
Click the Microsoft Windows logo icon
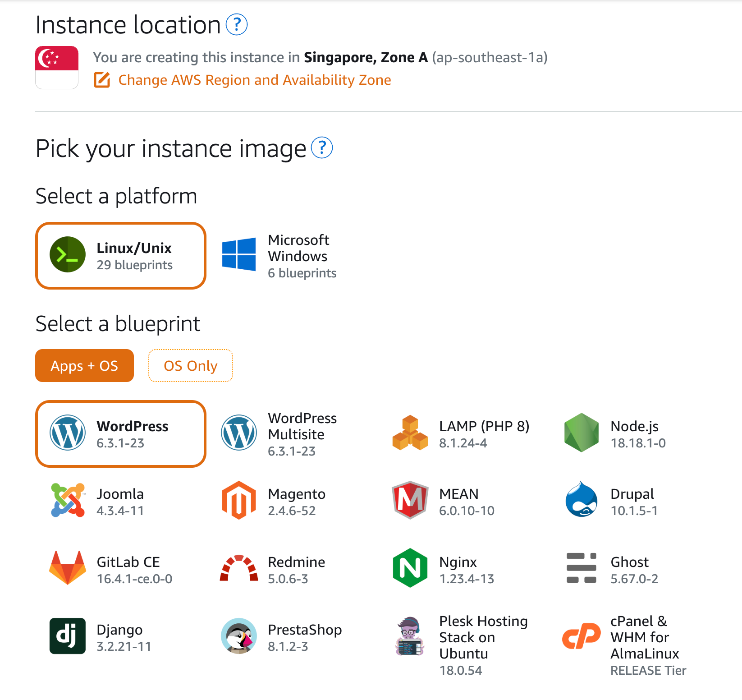coord(239,254)
